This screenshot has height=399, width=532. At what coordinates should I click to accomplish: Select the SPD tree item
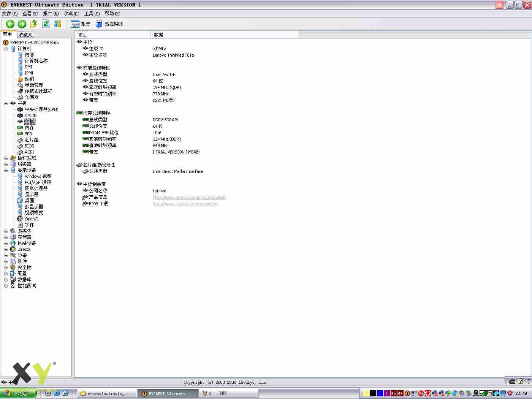(x=28, y=134)
